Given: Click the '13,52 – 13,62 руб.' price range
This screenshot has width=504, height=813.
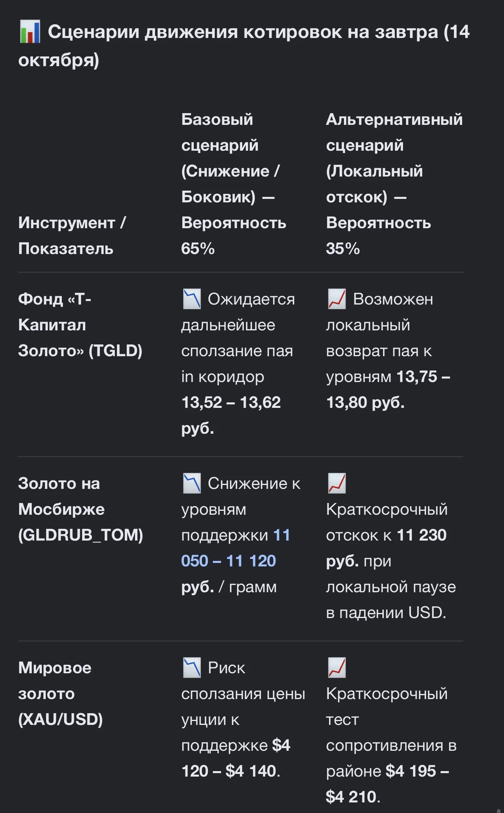Looking at the screenshot, I should pos(231,415).
